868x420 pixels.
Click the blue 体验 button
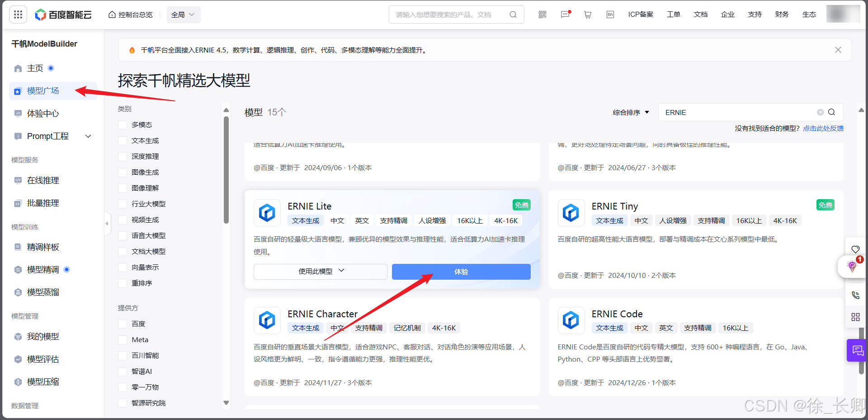coord(461,272)
